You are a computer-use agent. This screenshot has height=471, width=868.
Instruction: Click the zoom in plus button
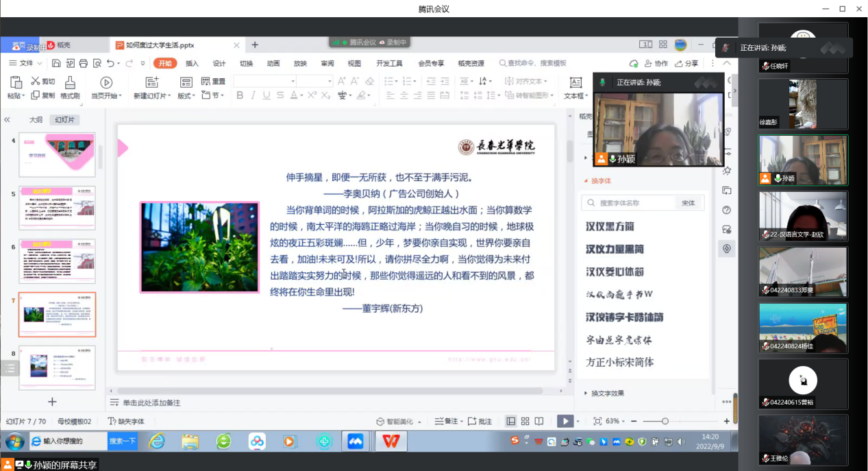point(727,421)
